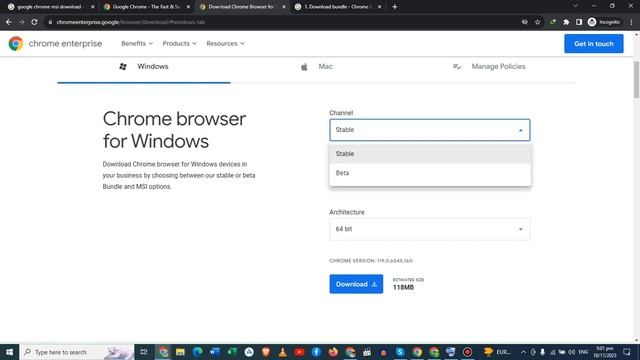Open a new browser tab with plus icon

click(394, 7)
